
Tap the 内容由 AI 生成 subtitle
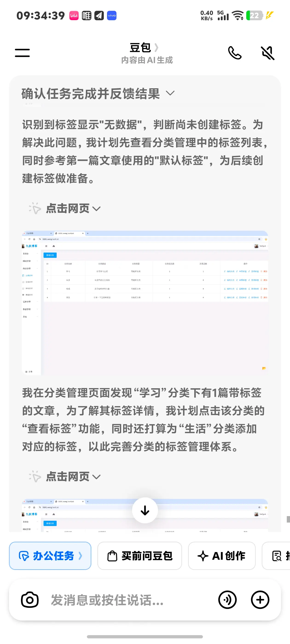pos(147,60)
